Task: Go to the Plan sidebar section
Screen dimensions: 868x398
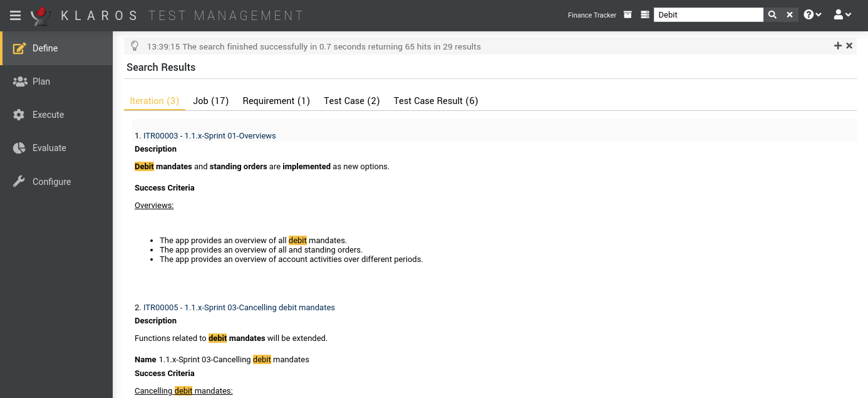Action: 41,81
